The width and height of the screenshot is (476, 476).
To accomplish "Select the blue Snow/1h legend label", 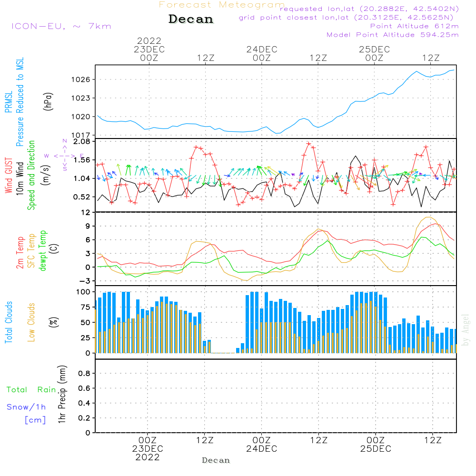I will click(26, 407).
